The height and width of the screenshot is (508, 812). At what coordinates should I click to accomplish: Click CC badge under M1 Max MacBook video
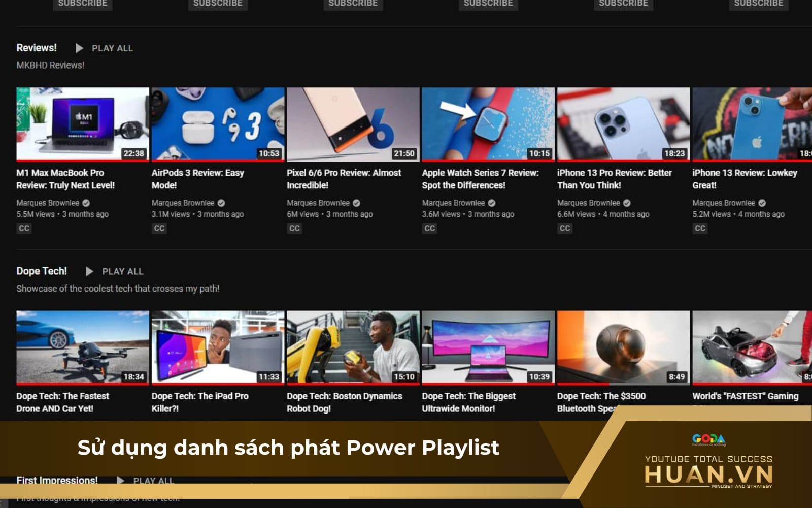coord(24,229)
